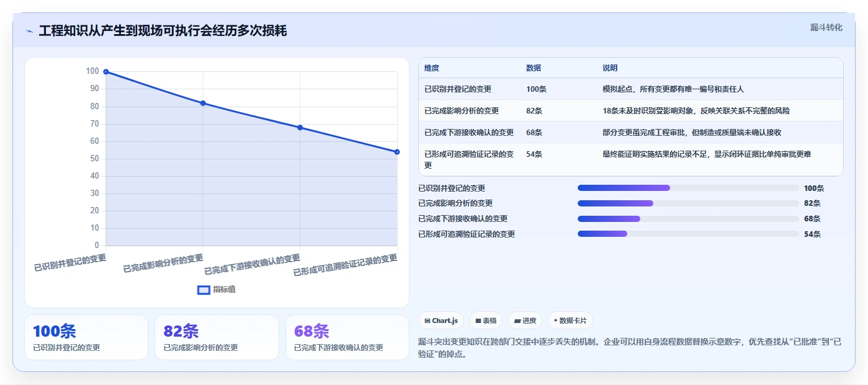Select the chart data point at value 100

point(106,72)
